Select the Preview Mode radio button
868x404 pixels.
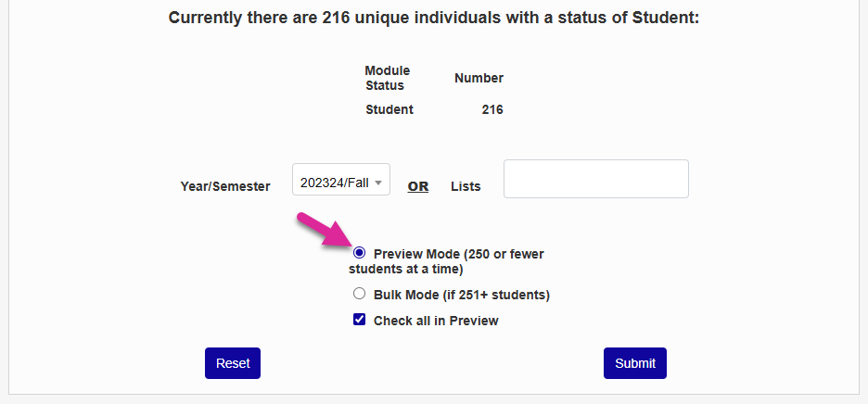click(x=360, y=253)
